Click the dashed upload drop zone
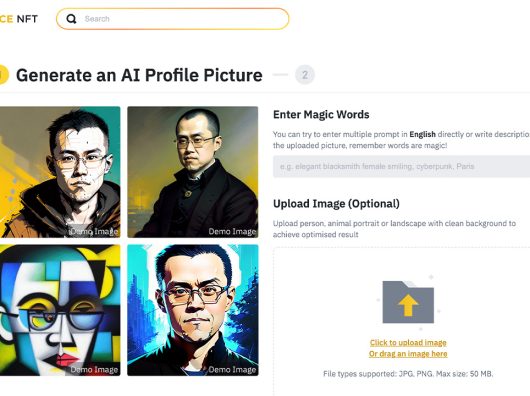The width and height of the screenshot is (530, 396). click(402, 321)
